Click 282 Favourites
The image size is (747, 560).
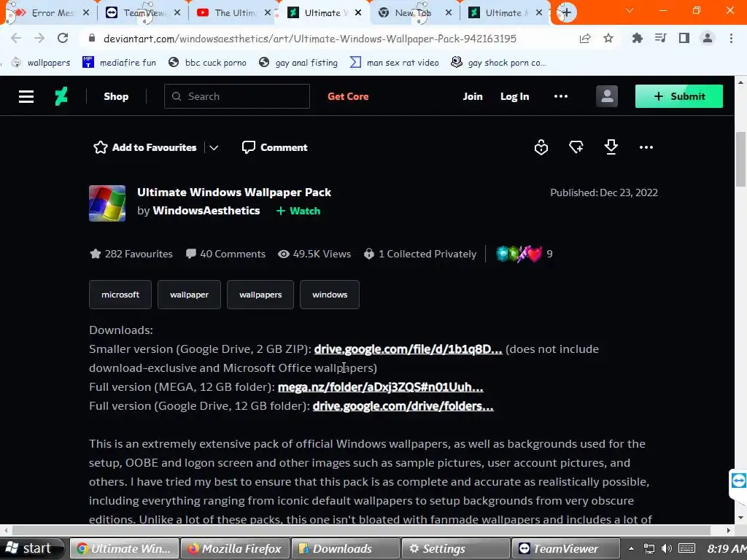[131, 254]
